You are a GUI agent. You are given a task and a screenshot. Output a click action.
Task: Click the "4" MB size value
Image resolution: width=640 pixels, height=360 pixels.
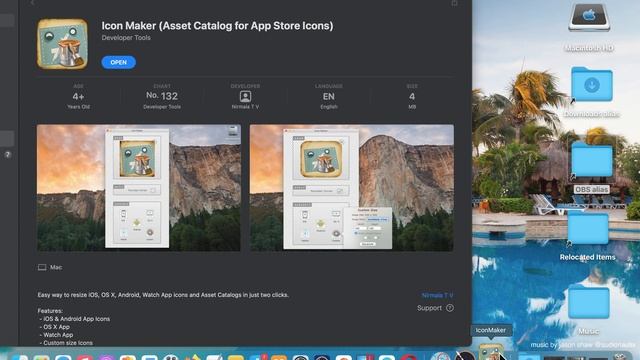(x=412, y=97)
